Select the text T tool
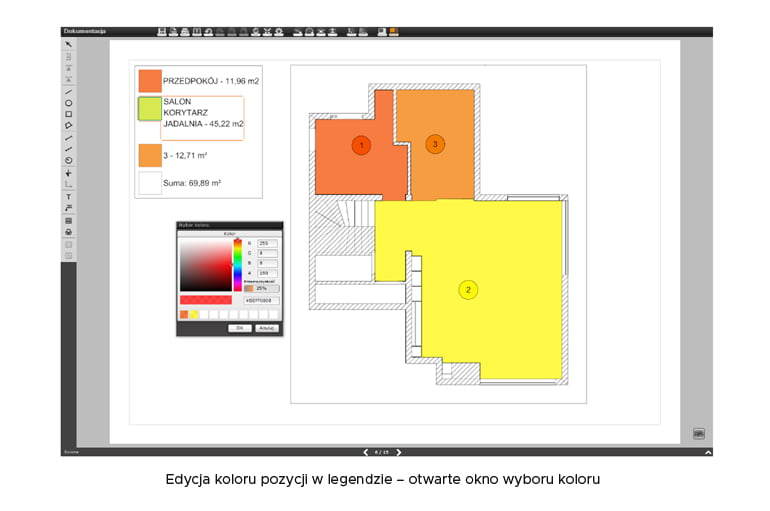The image size is (770, 511). click(x=68, y=197)
